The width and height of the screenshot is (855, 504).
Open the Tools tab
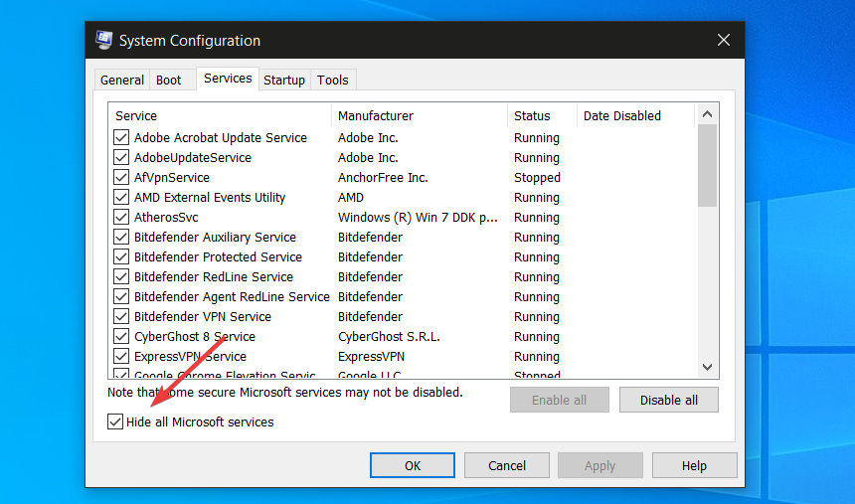[x=333, y=81]
